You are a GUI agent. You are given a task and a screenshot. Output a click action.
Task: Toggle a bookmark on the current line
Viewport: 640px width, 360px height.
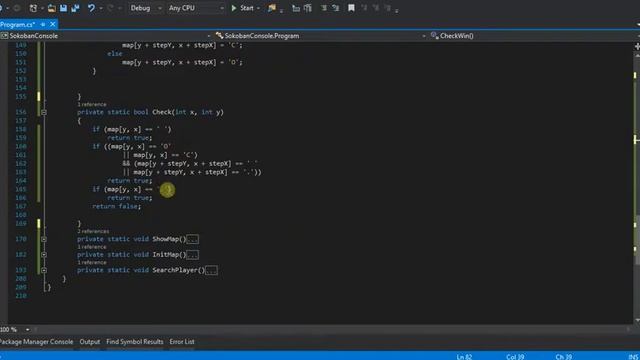(x=351, y=8)
